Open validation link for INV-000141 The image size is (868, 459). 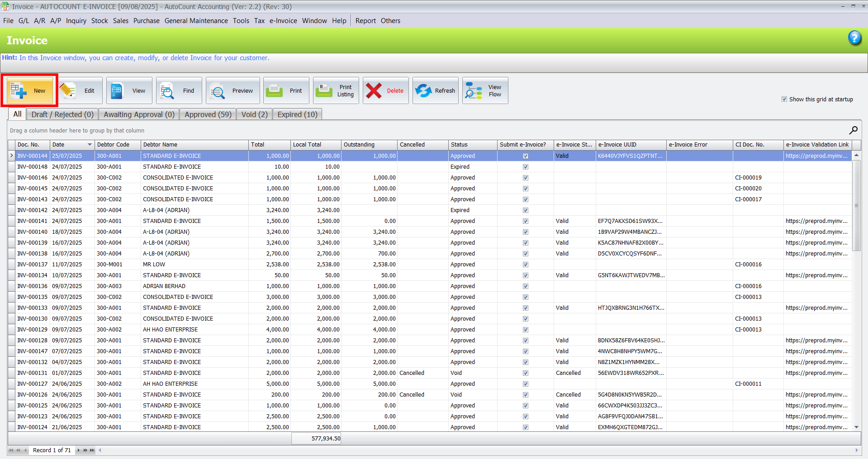point(816,221)
